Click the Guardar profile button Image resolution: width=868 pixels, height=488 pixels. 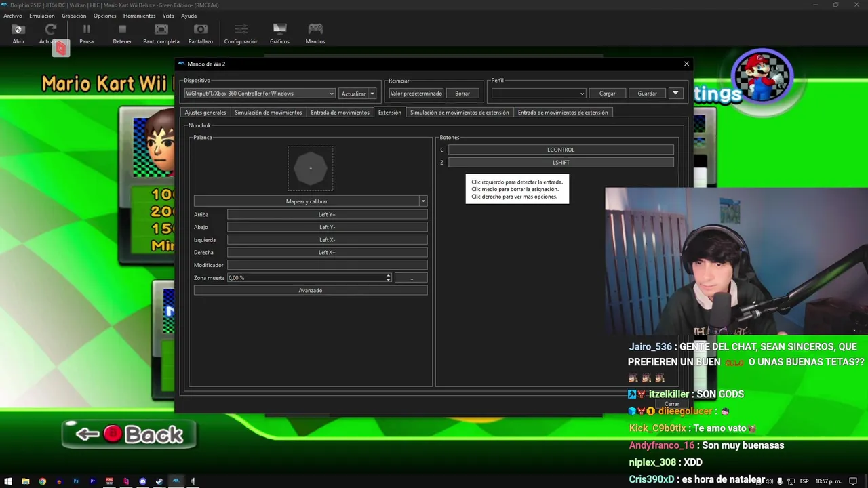coord(648,94)
